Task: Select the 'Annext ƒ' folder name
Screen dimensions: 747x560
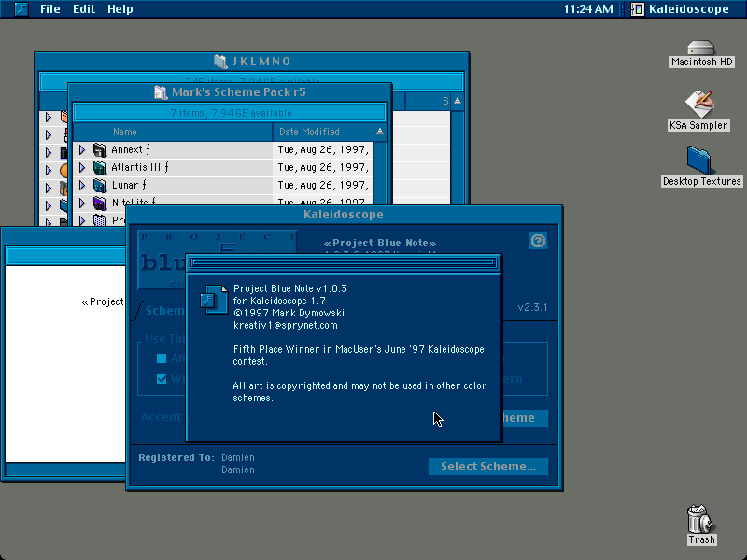Action: [x=131, y=149]
